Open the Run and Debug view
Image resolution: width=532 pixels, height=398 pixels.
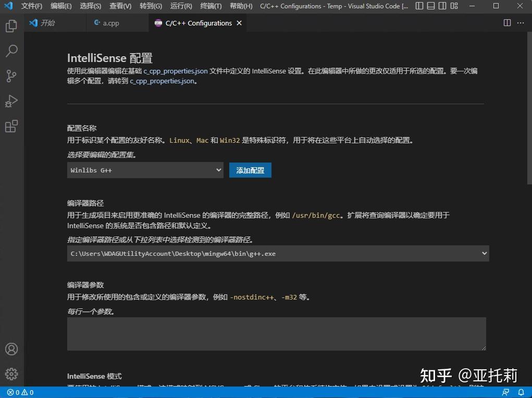[11, 101]
